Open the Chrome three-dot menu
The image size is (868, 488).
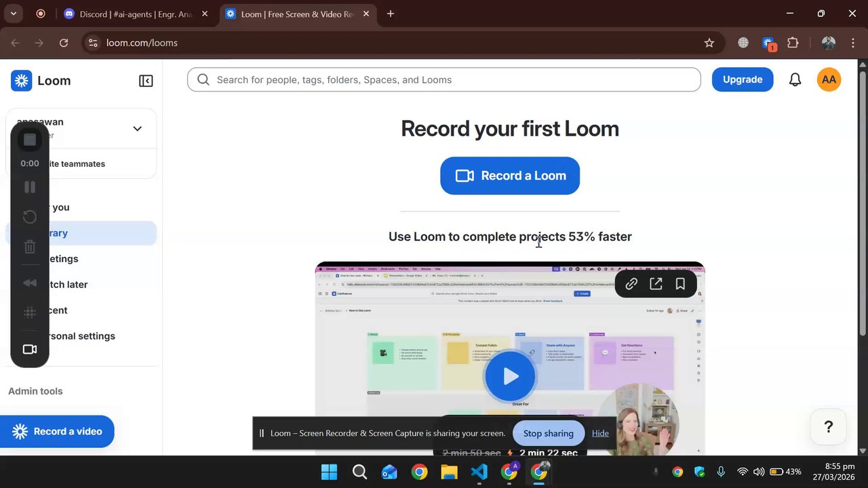[x=853, y=43]
